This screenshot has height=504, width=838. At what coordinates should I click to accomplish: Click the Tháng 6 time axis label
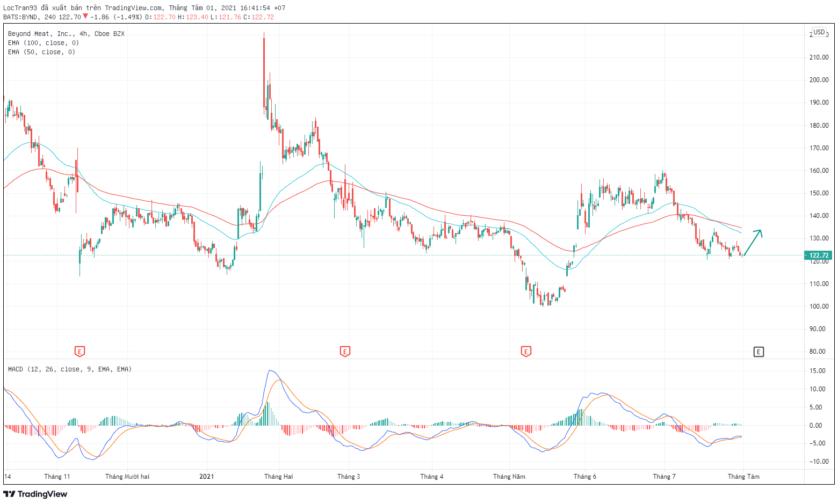pos(585,477)
